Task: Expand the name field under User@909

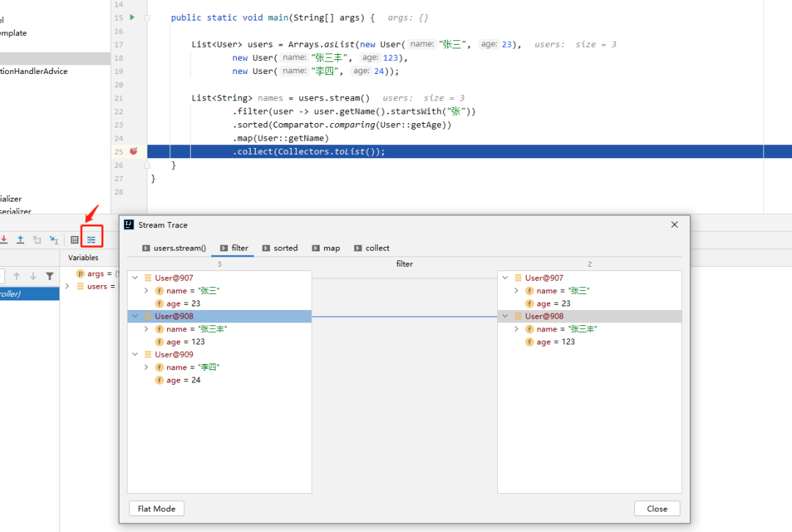Action: click(x=146, y=367)
